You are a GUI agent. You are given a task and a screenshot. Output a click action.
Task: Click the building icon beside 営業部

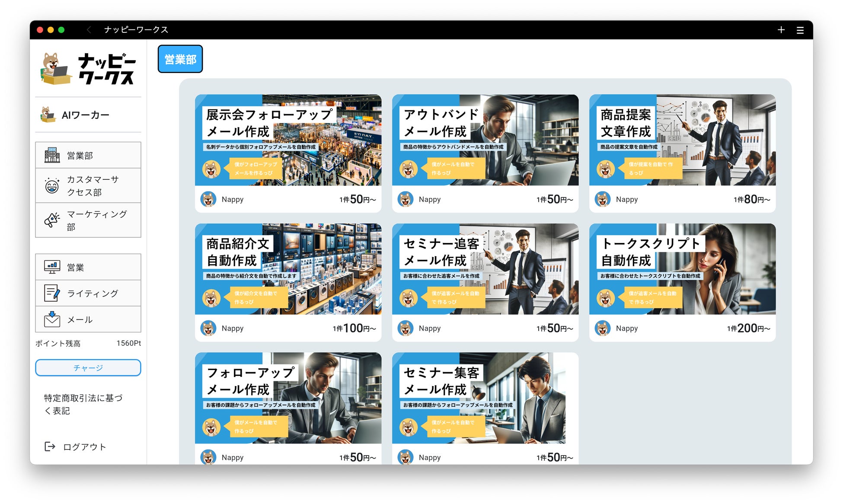(52, 155)
